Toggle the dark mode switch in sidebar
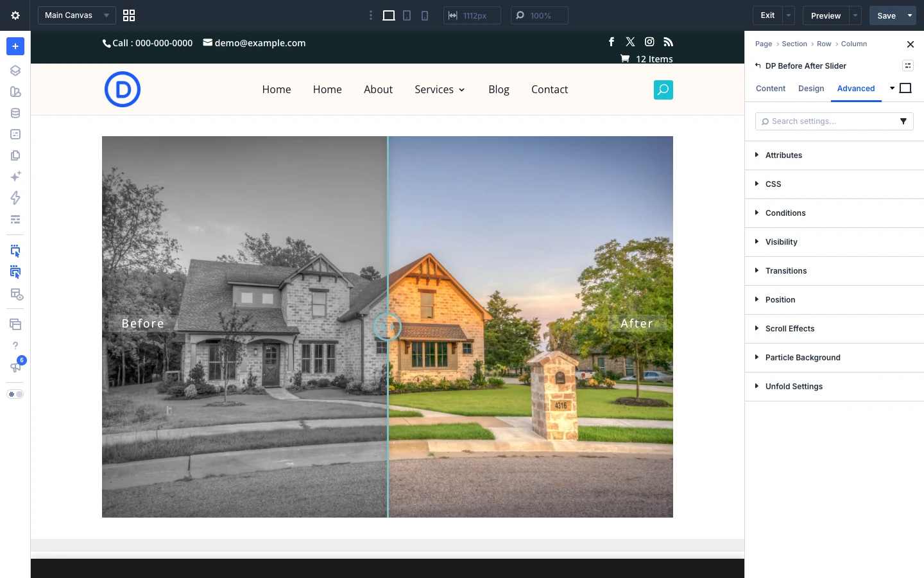This screenshot has height=578, width=924. click(x=15, y=394)
